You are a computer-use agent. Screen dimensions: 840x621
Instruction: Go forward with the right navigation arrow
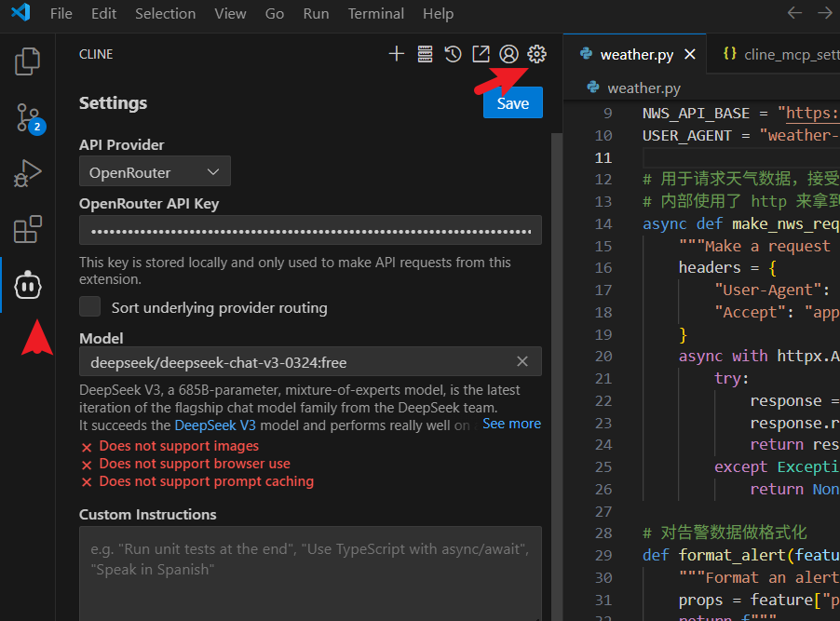[825, 13]
